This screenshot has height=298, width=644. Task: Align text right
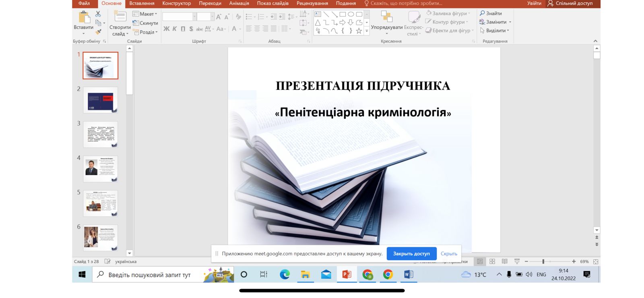tap(265, 29)
